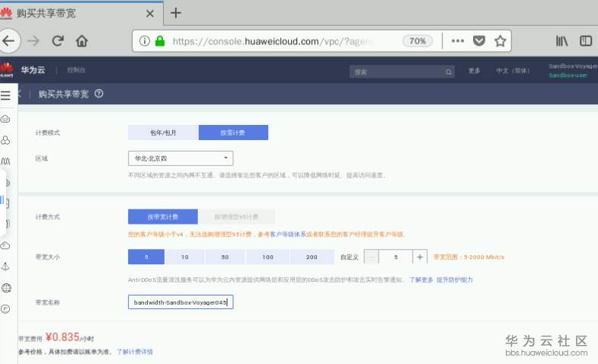This screenshot has width=598, height=364.
Task: Click the browser address bar URL
Action: pos(273,41)
